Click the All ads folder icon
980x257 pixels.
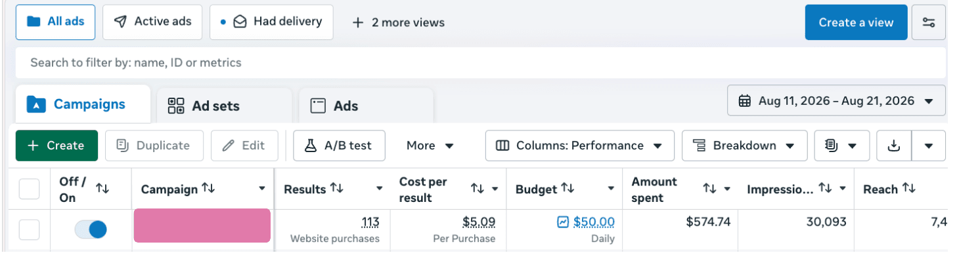click(33, 22)
